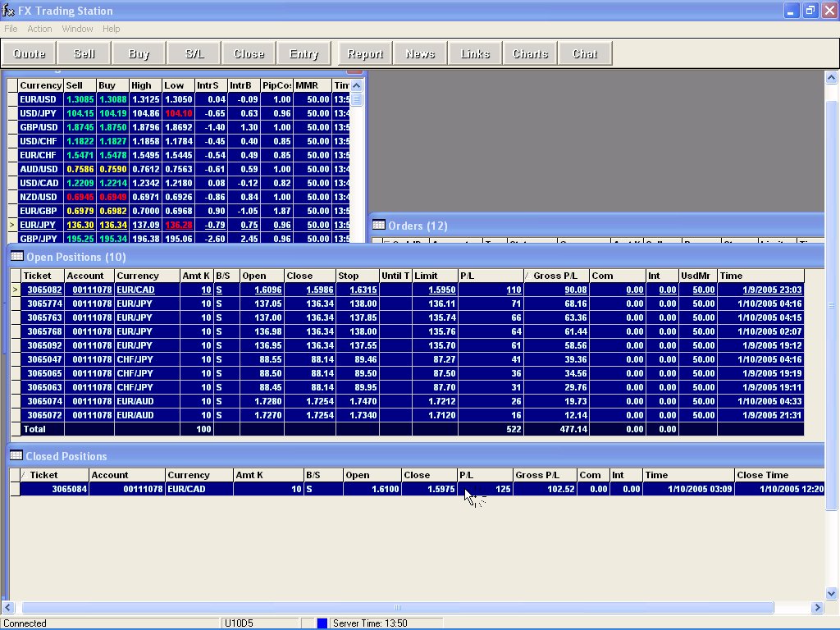The width and height of the screenshot is (840, 630).
Task: Click the main window scroll-up arrow
Action: (x=831, y=78)
